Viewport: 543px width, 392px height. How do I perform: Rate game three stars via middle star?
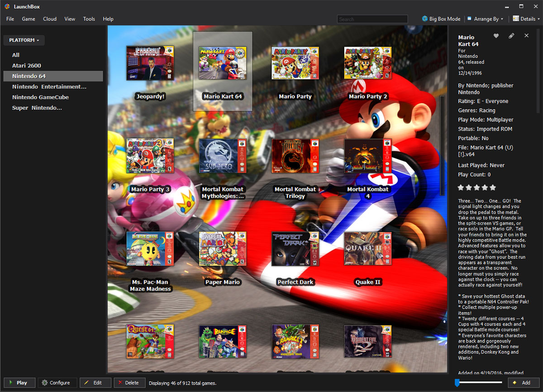[477, 187]
